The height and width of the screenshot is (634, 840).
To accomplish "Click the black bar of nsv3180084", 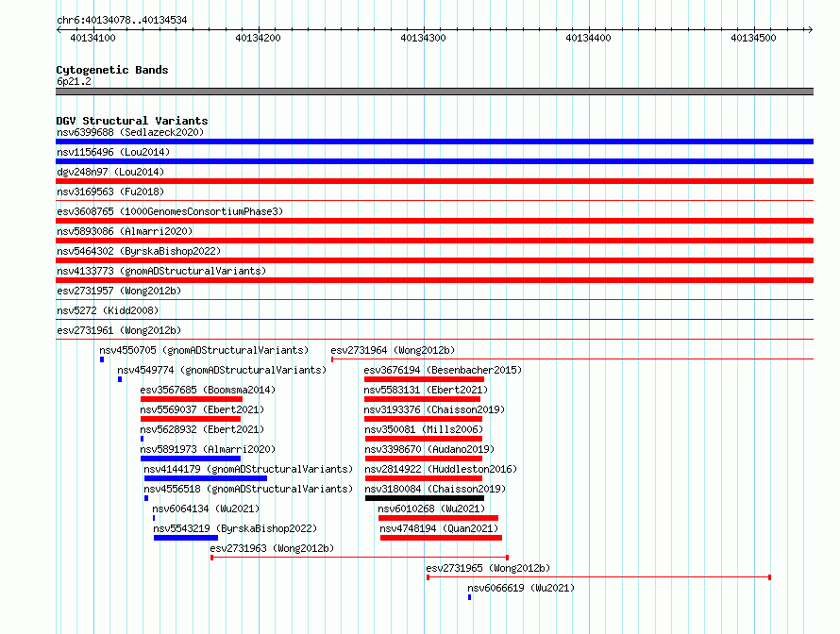I will tap(425, 498).
